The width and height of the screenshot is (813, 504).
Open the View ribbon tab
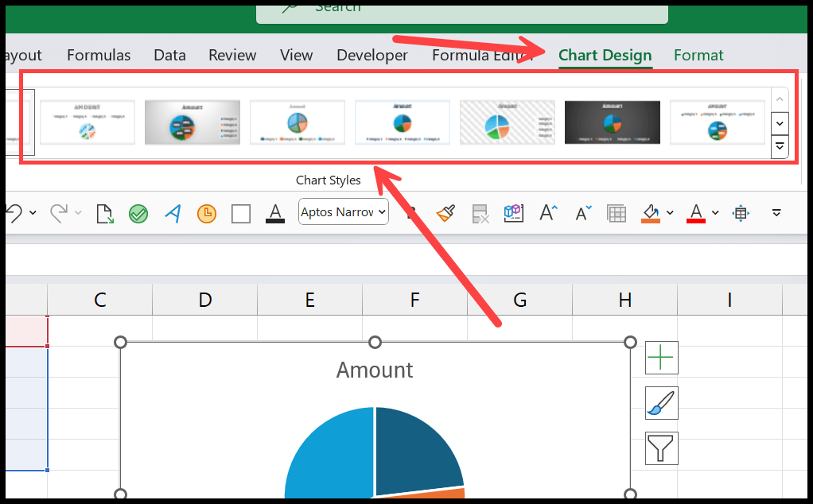point(296,55)
